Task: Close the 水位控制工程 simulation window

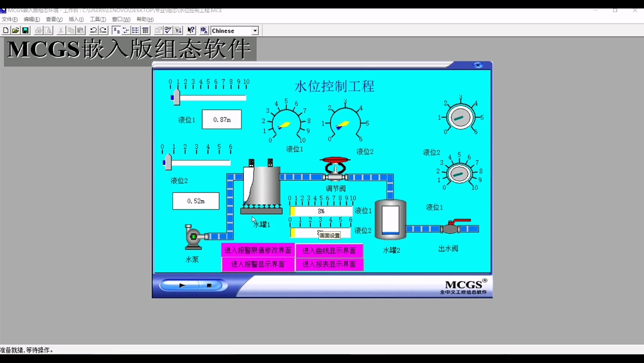Action: [478, 65]
